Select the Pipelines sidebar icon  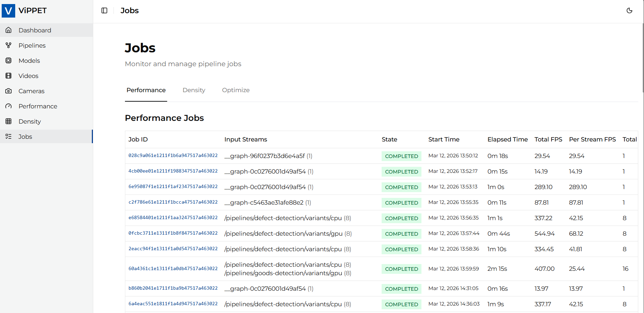point(8,45)
